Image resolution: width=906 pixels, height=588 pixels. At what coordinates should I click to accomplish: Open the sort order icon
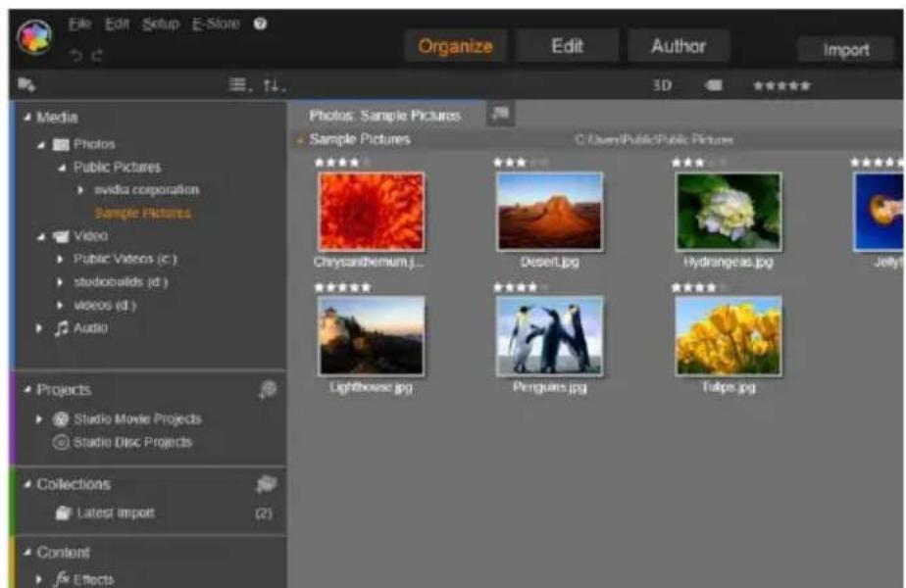tap(274, 86)
